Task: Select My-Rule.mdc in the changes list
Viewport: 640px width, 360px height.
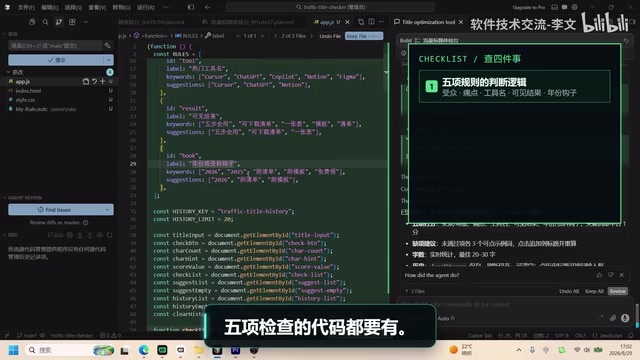Action: pyautogui.click(x=31, y=109)
